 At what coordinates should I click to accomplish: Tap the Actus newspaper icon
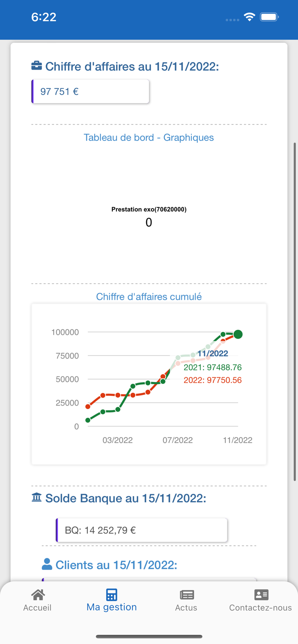pyautogui.click(x=187, y=595)
